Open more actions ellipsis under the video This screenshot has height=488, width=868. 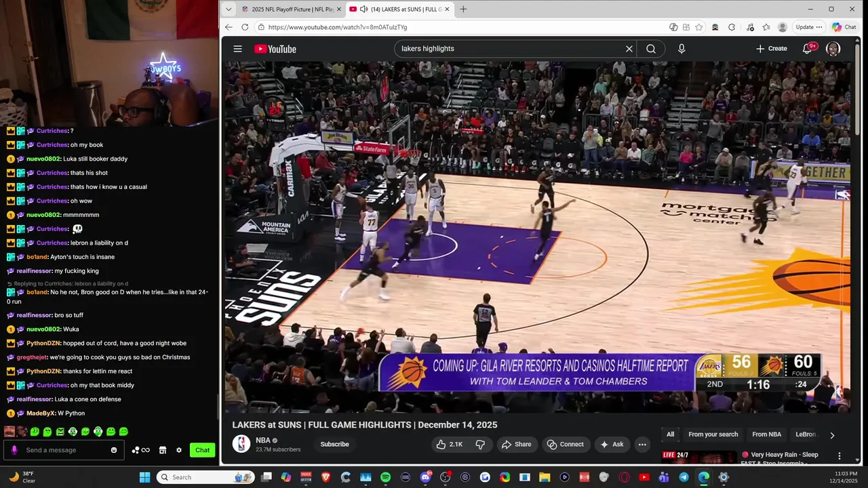pos(642,445)
